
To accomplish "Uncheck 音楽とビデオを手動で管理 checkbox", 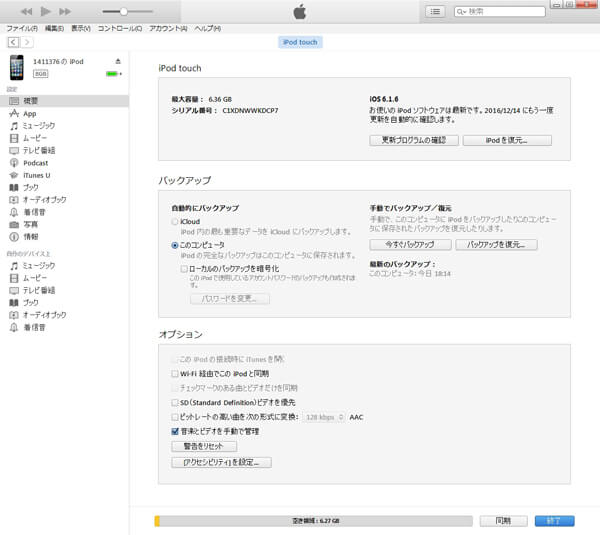I will click(x=175, y=431).
